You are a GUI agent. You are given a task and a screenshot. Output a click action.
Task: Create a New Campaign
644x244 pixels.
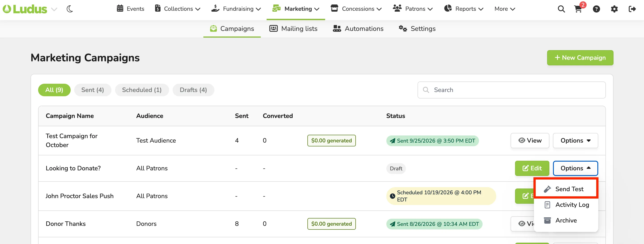580,58
